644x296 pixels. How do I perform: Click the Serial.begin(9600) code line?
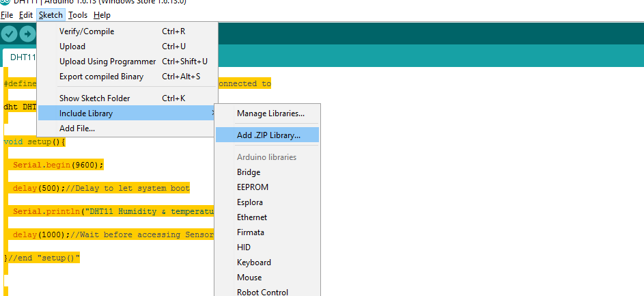pos(58,165)
